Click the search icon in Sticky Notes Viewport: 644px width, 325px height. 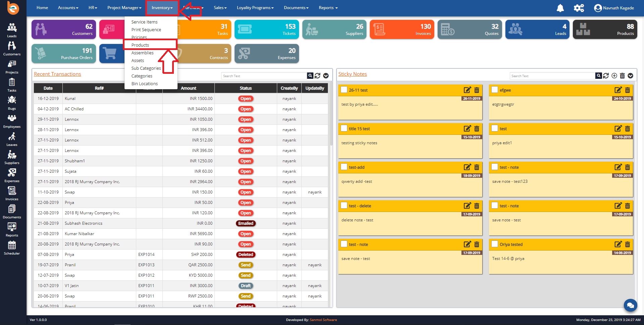click(598, 76)
